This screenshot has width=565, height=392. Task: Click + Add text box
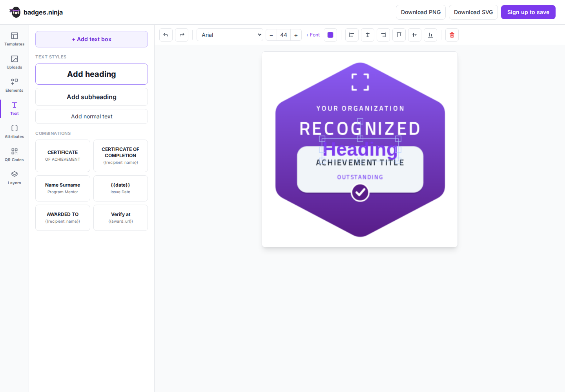pos(91,39)
